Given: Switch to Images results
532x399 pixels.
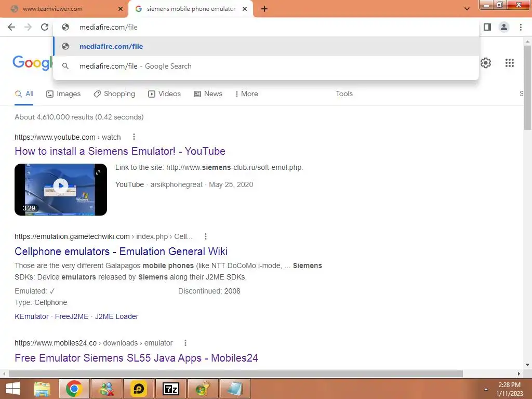Looking at the screenshot, I should (x=63, y=94).
